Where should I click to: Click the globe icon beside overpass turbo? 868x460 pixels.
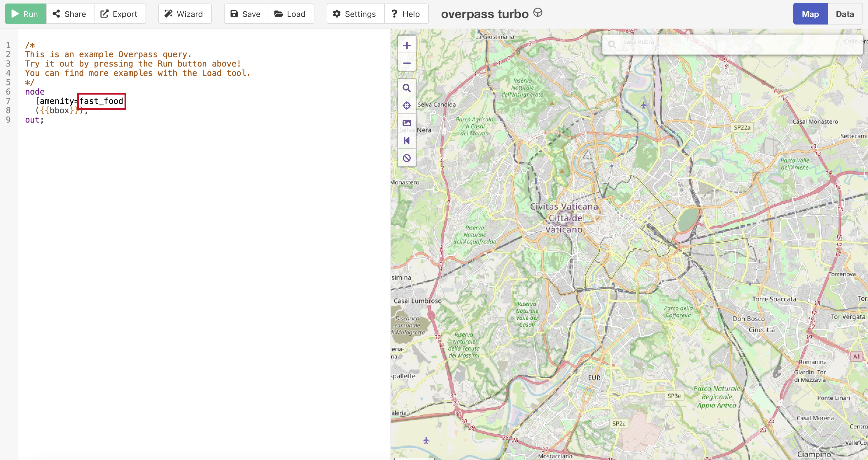(x=538, y=13)
